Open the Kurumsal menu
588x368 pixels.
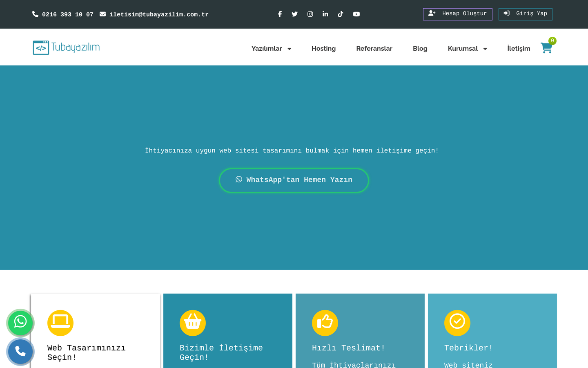(x=463, y=48)
